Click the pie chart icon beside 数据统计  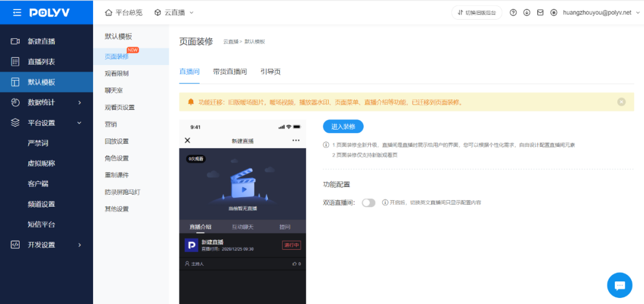pyautogui.click(x=15, y=103)
